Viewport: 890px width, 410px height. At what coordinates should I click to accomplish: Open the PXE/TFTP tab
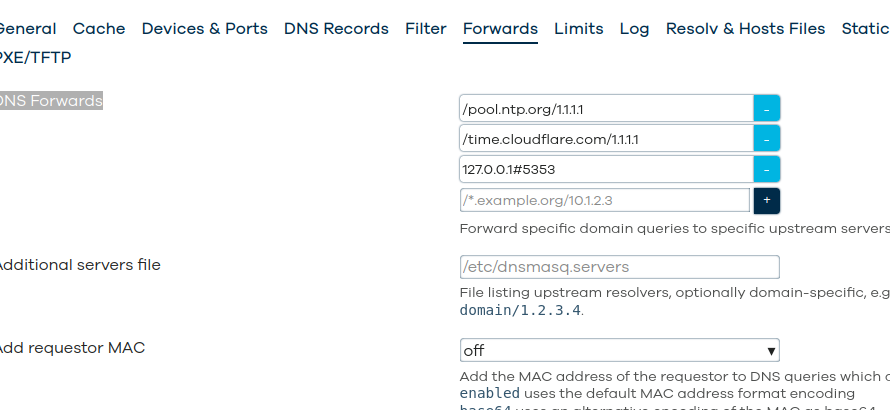pos(35,57)
